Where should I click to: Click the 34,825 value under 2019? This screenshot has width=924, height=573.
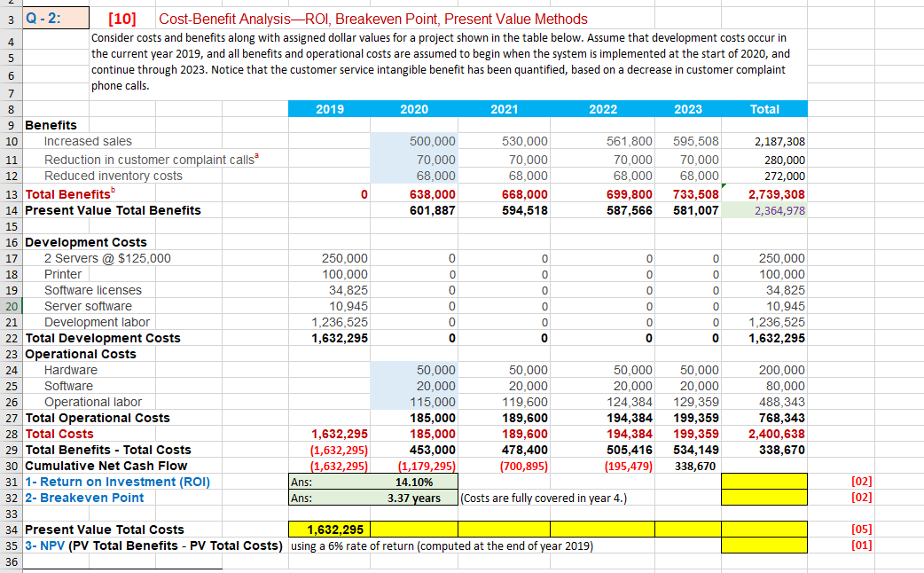coord(329,290)
